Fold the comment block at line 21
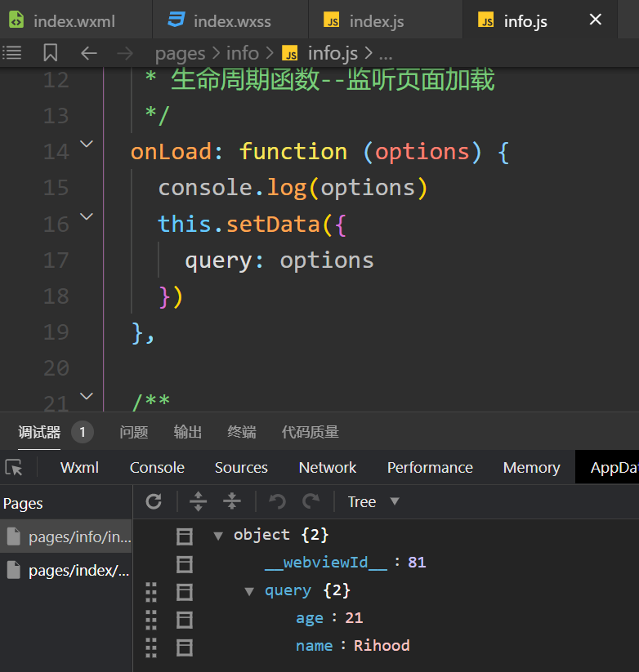The width and height of the screenshot is (639, 672). coord(87,396)
